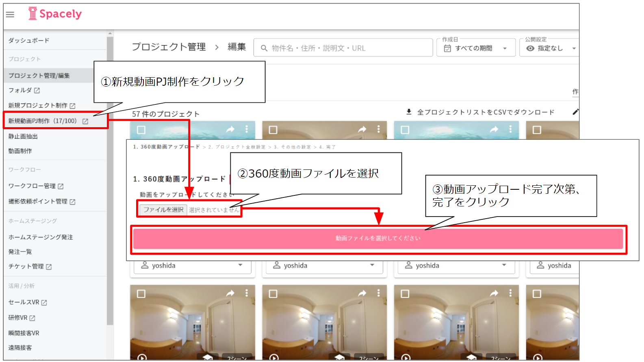Screen dimensions: 644x362
Task: Click external-link icon next to フォルダ
Action: tap(37, 91)
